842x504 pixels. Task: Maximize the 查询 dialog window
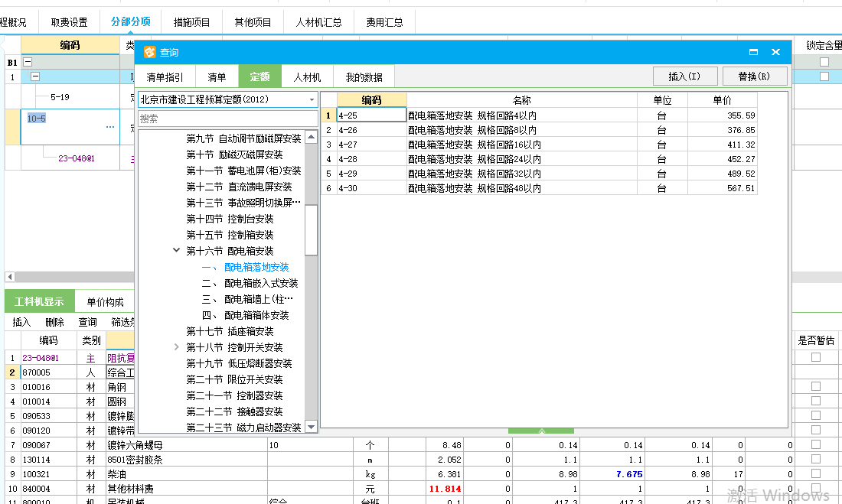[x=753, y=52]
